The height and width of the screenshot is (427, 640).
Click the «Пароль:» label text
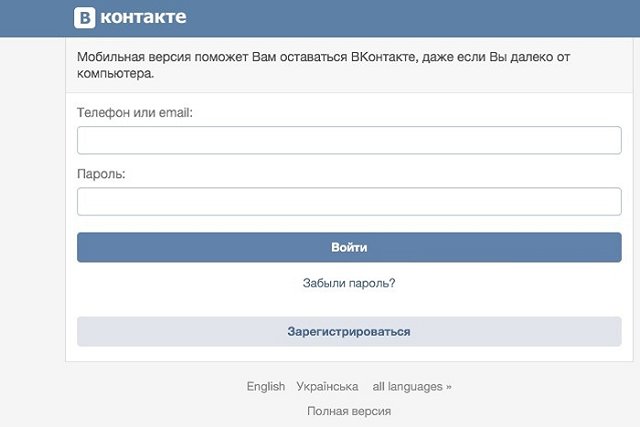pos(101,174)
